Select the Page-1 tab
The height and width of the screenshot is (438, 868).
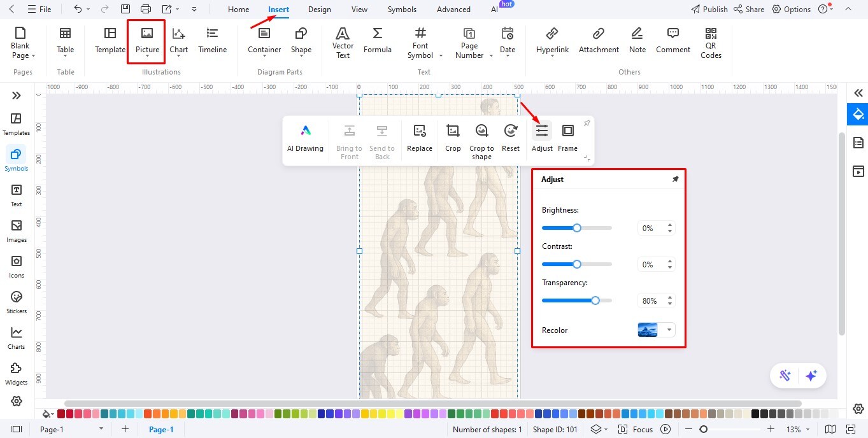pyautogui.click(x=161, y=429)
